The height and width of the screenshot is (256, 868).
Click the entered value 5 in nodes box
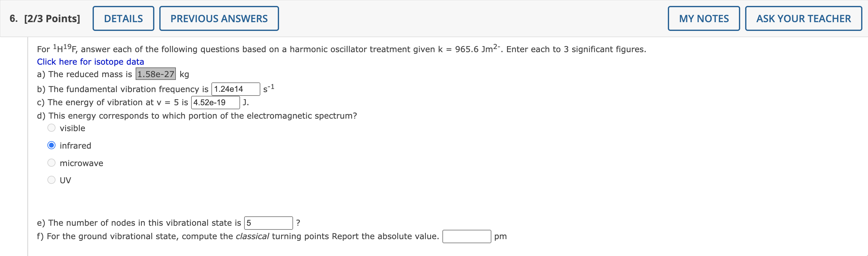pos(249,223)
